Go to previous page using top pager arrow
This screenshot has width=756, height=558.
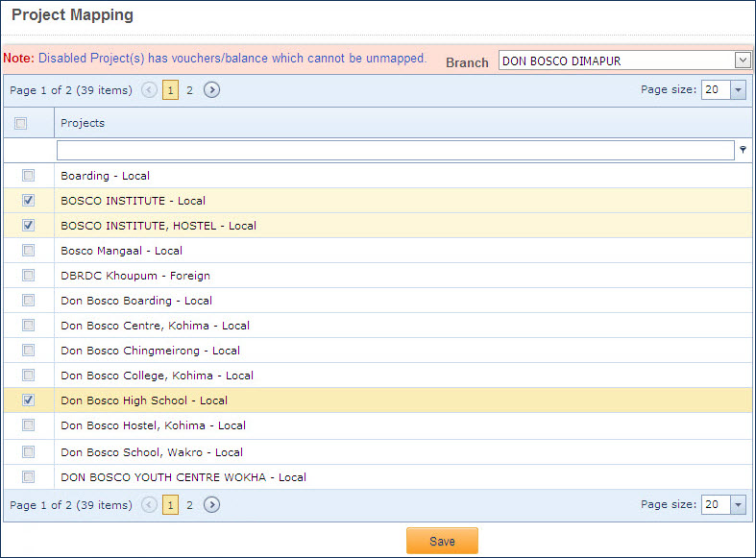click(150, 89)
